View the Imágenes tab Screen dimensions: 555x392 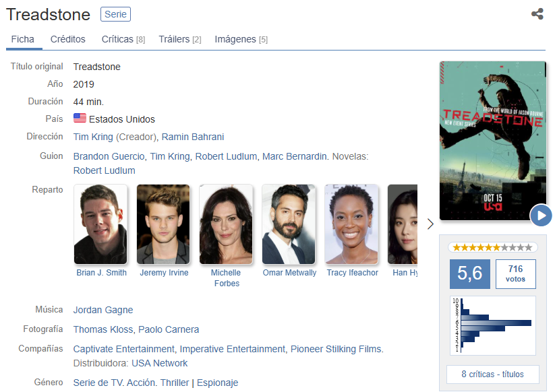tap(241, 39)
